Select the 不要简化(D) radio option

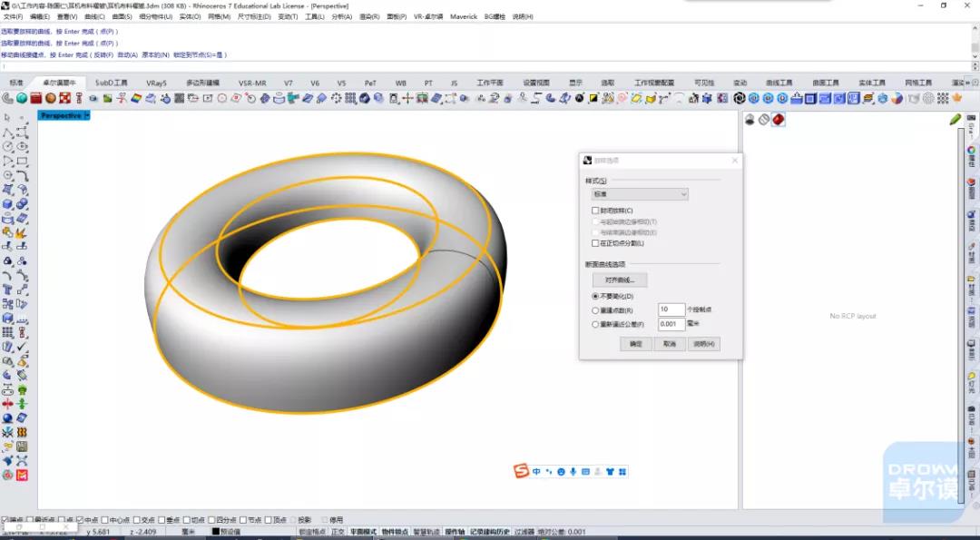595,296
